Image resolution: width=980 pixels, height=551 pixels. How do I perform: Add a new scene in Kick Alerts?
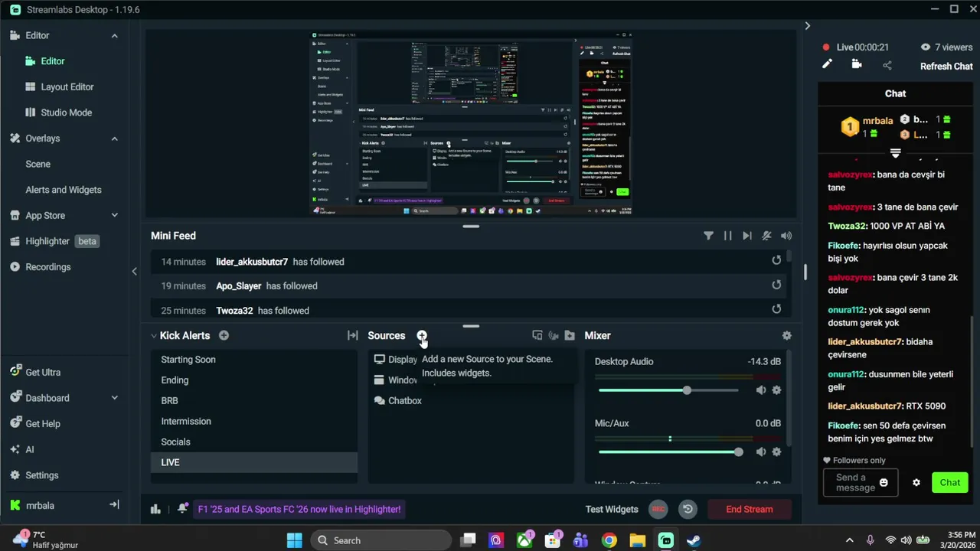(224, 335)
